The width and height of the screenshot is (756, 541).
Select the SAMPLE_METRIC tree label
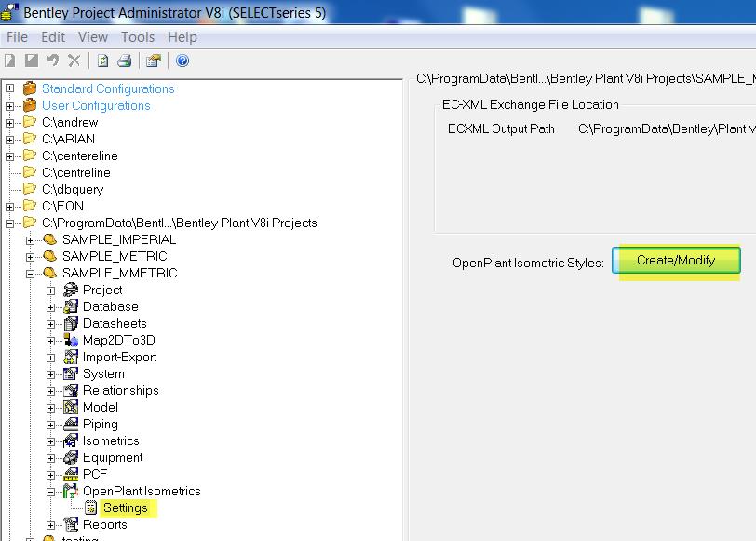tap(115, 256)
